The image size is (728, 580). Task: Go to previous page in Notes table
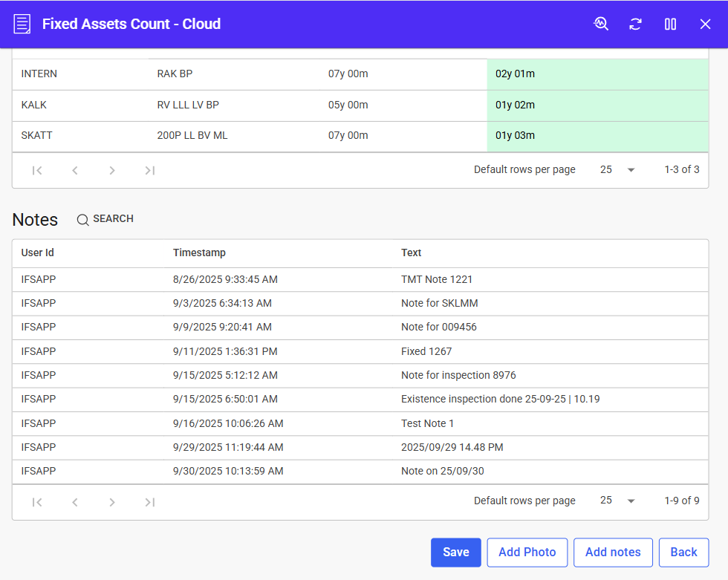75,502
